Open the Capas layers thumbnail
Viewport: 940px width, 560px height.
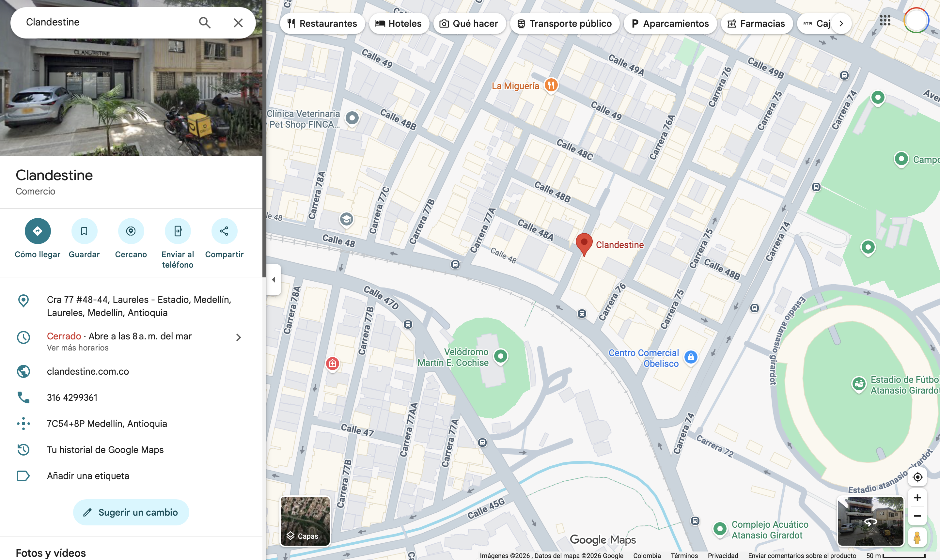[305, 521]
